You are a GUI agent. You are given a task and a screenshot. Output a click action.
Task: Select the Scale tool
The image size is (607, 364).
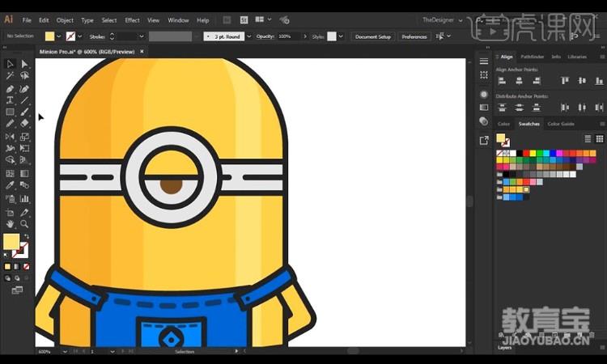coord(24,137)
